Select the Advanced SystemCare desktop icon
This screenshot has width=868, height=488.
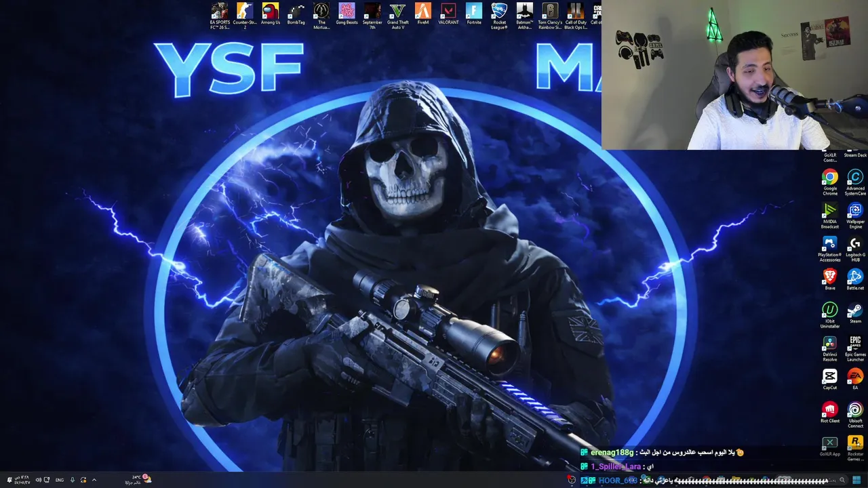point(855,183)
